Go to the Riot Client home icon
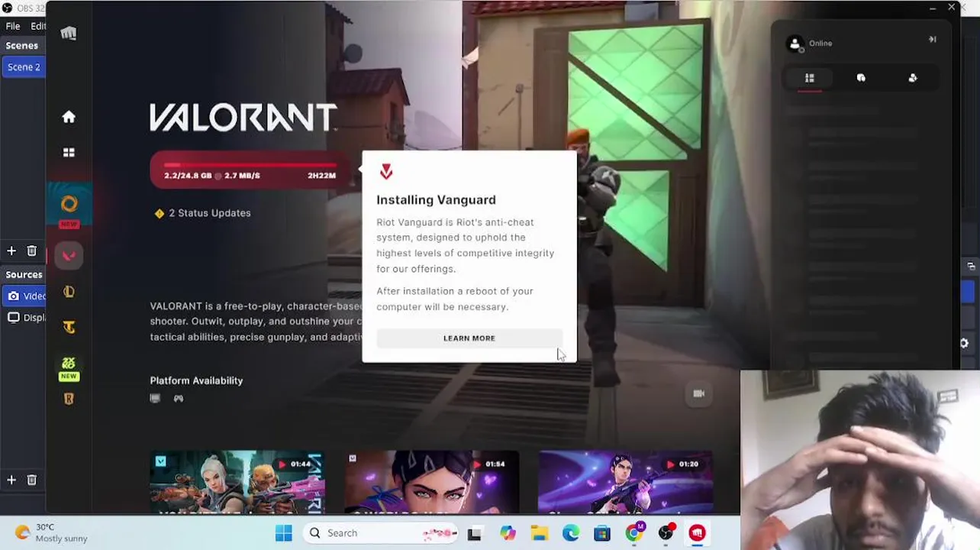This screenshot has height=550, width=980. click(69, 117)
